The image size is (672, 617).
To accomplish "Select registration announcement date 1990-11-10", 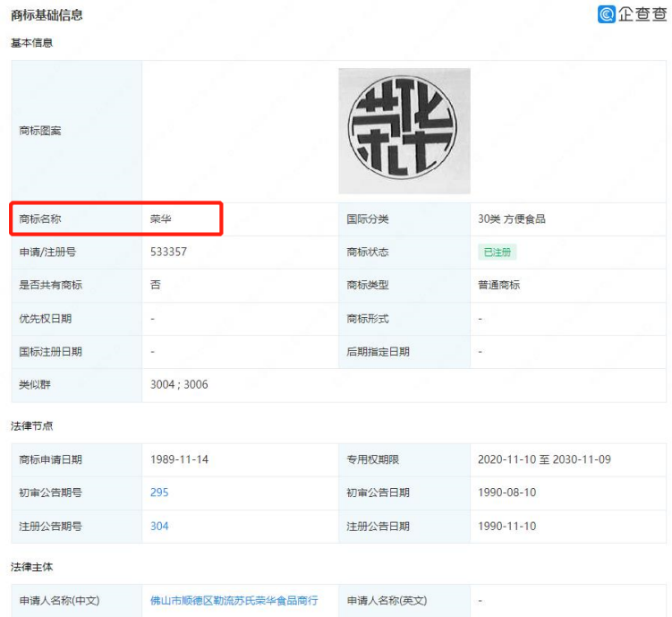I will tap(507, 526).
